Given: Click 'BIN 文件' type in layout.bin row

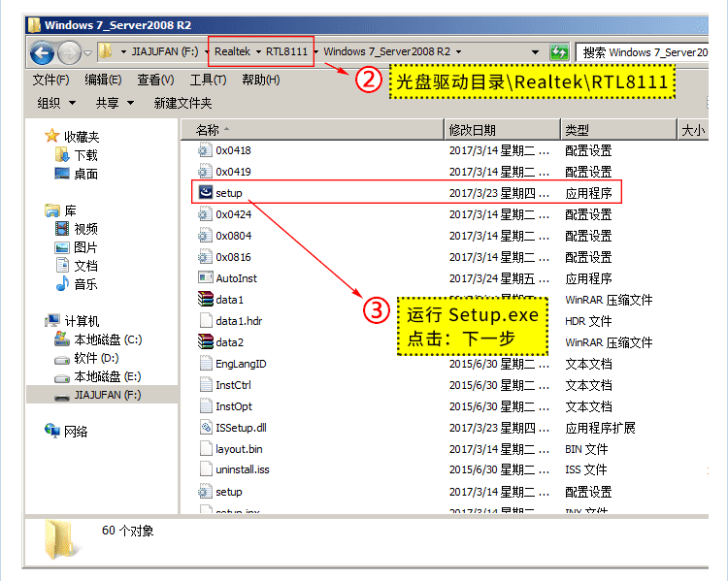Looking at the screenshot, I should click(x=586, y=449).
